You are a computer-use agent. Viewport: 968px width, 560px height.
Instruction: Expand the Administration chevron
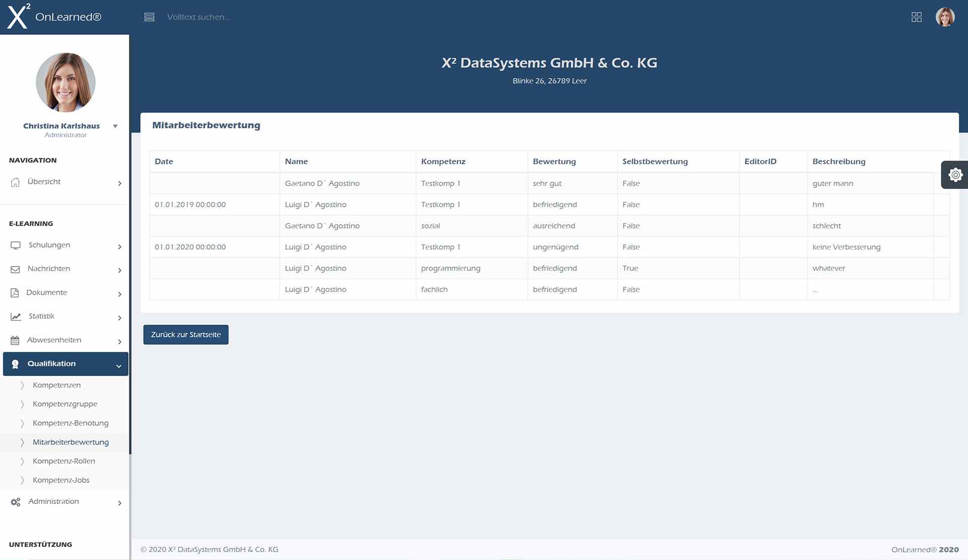(119, 503)
